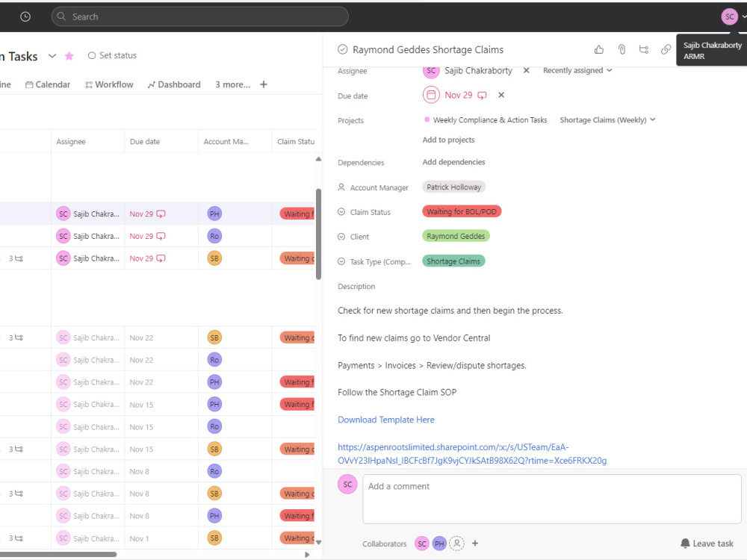The width and height of the screenshot is (747, 560).
Task: Open PH avatar in the Nov 22 row
Action: [214, 382]
